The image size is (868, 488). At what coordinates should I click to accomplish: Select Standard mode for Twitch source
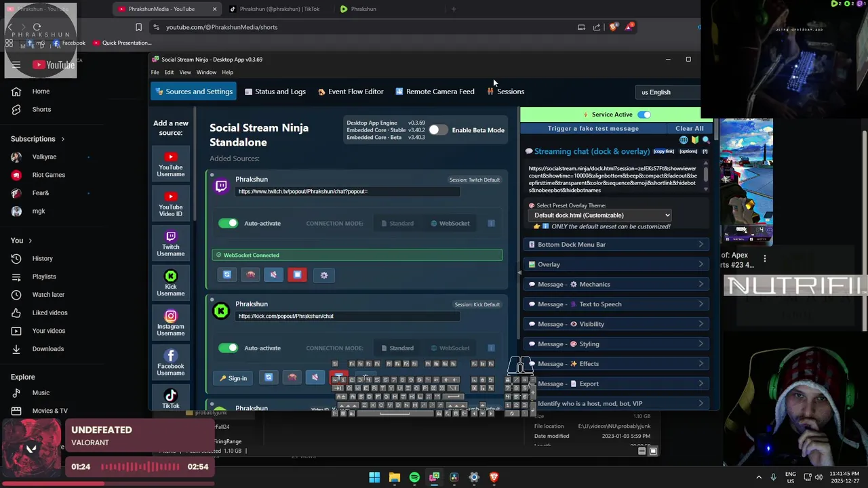tap(397, 223)
